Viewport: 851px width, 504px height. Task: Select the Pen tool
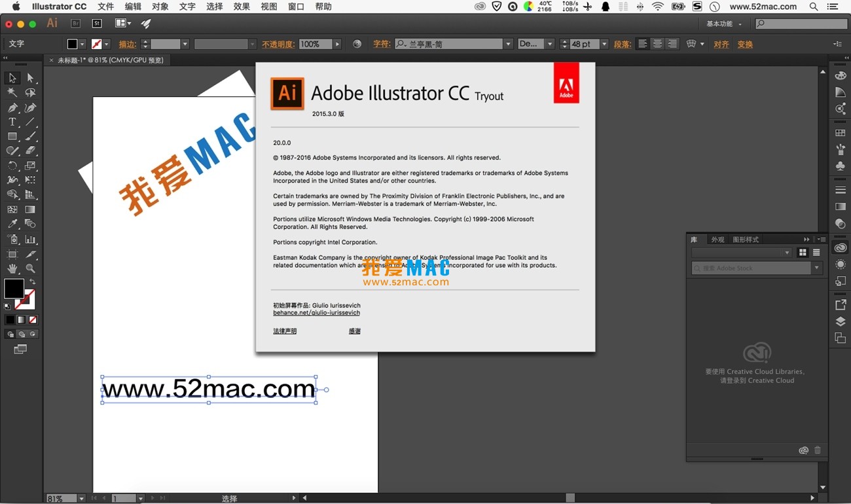click(x=12, y=108)
